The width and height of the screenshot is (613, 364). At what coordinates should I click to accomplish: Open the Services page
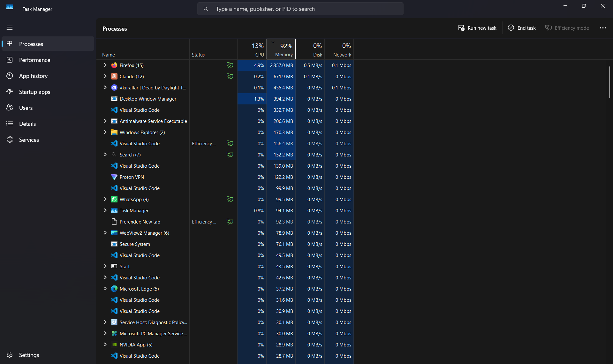click(x=48, y=140)
